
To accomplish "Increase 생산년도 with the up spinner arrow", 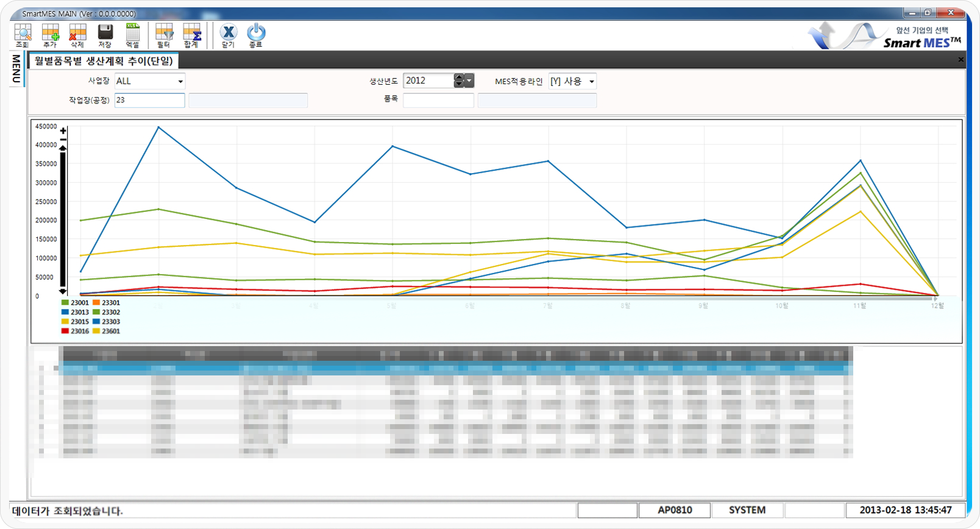I will (x=459, y=77).
